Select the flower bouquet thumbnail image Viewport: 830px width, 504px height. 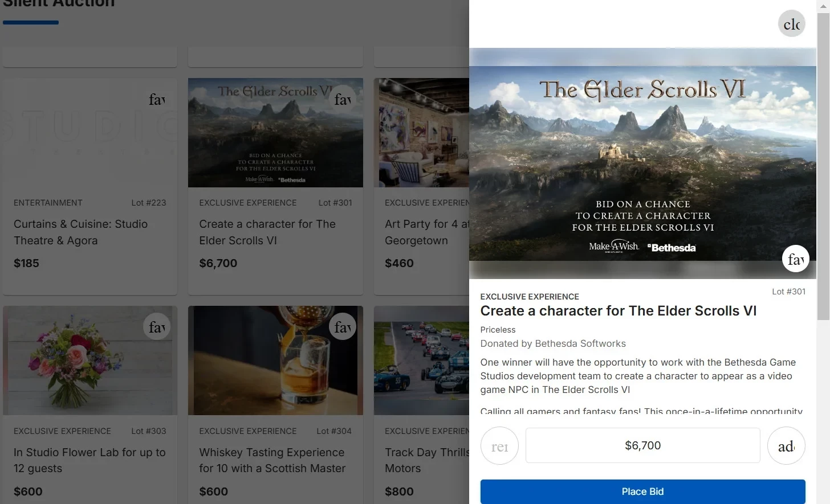point(89,360)
